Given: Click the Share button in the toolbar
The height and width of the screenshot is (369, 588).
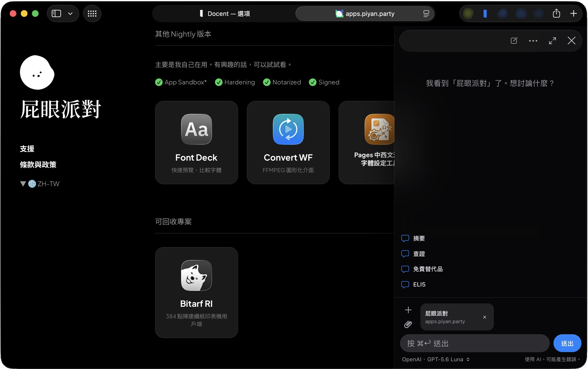Looking at the screenshot, I should 556,14.
